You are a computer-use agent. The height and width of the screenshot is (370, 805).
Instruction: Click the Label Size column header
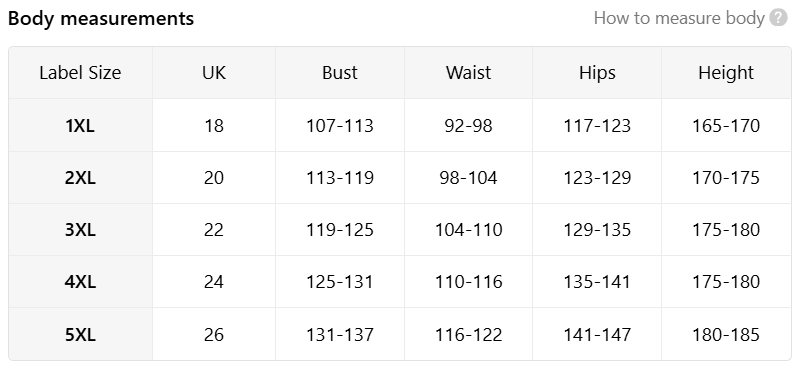[80, 73]
